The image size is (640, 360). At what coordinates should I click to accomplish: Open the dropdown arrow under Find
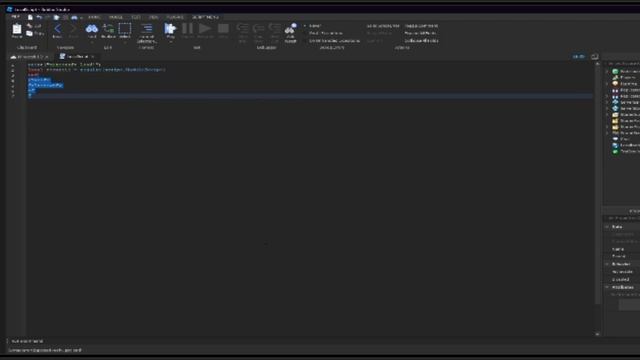coord(92,42)
